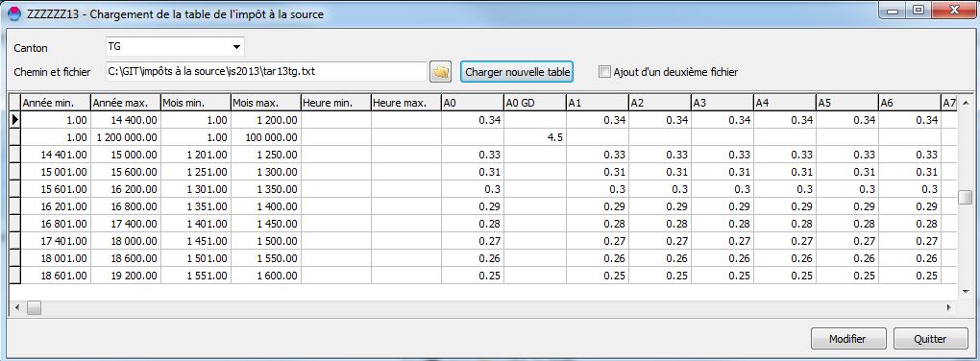Click cell 17 400.00 in Année max.
Viewport: 980px width, 361px height.
click(126, 224)
